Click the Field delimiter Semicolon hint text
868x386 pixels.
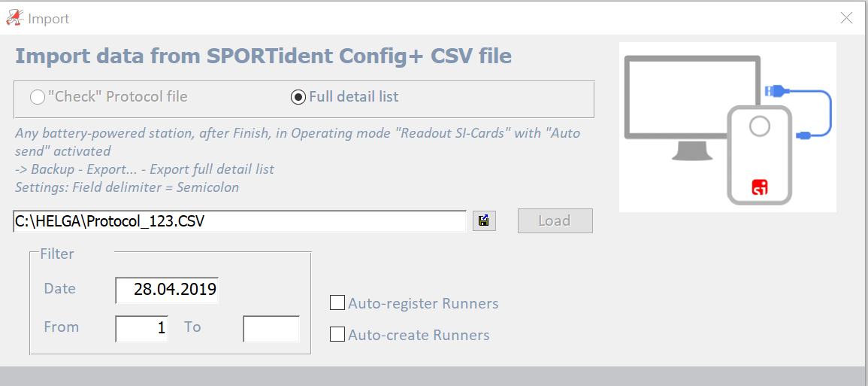click(127, 187)
